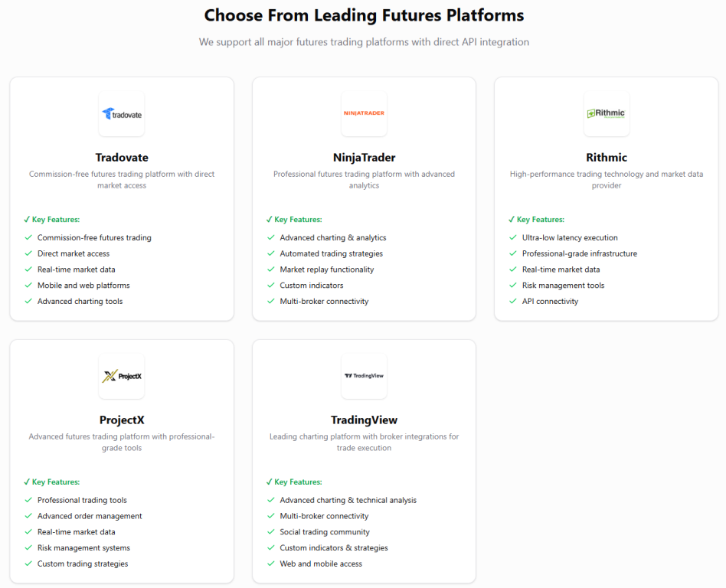The width and height of the screenshot is (726, 588).
Task: Select the Tradovate heading
Action: pos(122,158)
